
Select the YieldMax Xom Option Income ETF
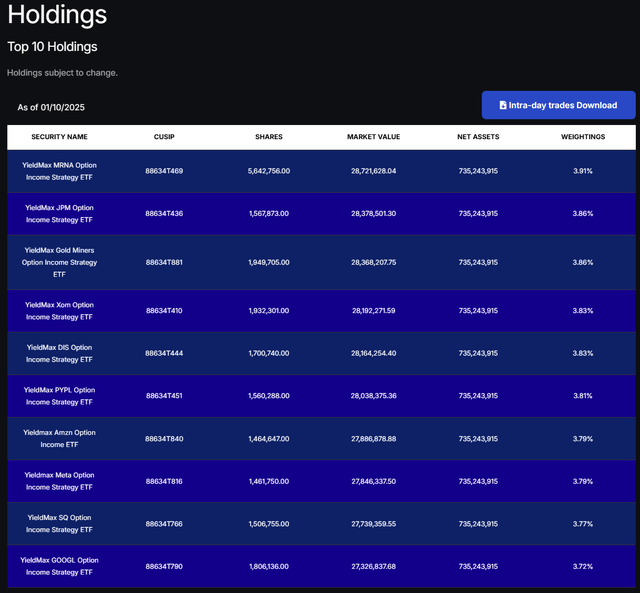[x=59, y=311]
